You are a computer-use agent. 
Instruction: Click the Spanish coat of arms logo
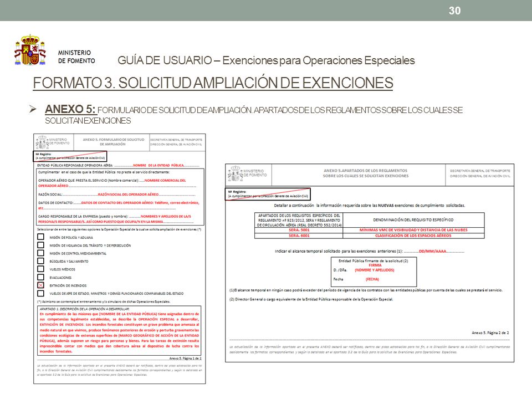tap(30, 50)
